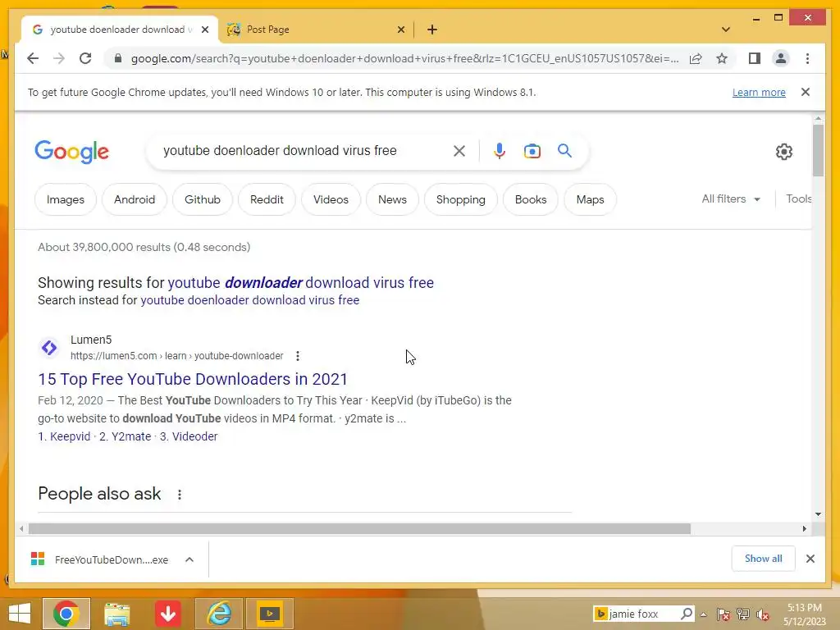Open corrected downloader search suggestion

pos(300,282)
